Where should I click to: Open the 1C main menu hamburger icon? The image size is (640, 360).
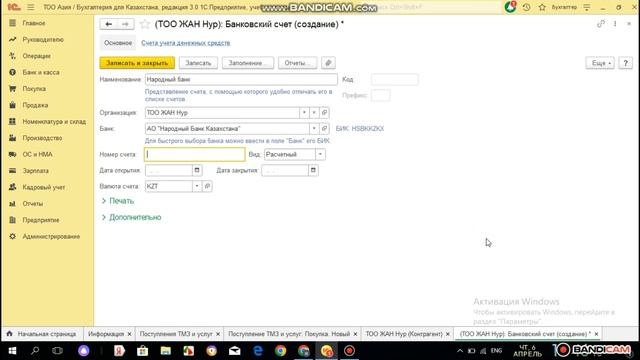[x=31, y=7]
